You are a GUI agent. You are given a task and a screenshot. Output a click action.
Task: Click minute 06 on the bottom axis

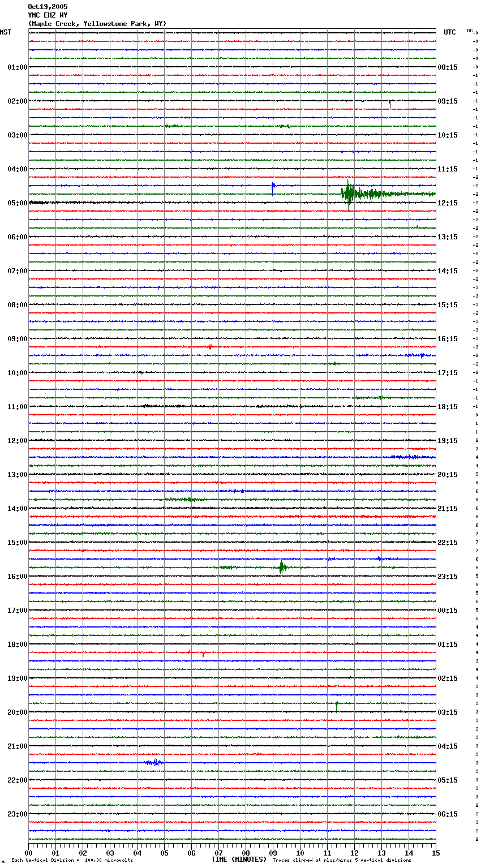pos(191,853)
